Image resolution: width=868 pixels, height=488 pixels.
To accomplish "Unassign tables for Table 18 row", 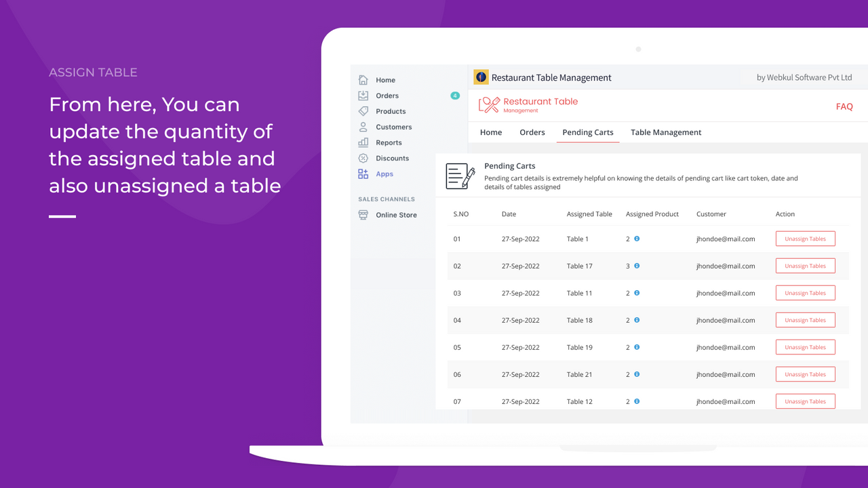I will tap(805, 320).
